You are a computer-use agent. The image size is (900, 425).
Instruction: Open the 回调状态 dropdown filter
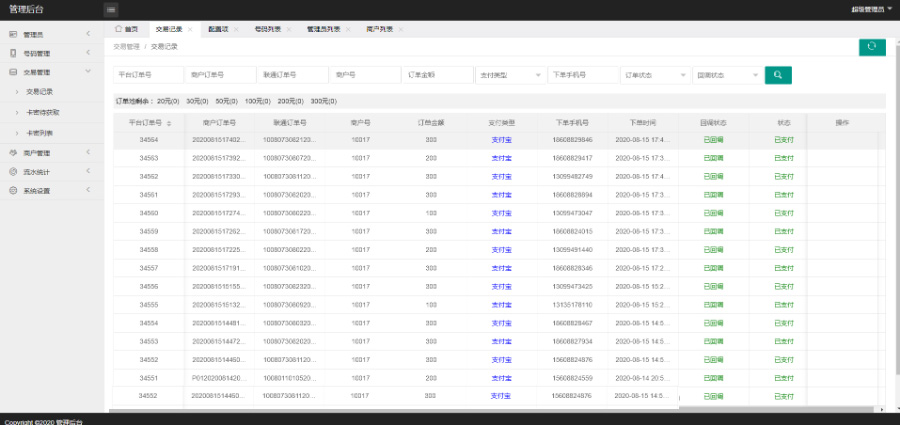(726, 75)
